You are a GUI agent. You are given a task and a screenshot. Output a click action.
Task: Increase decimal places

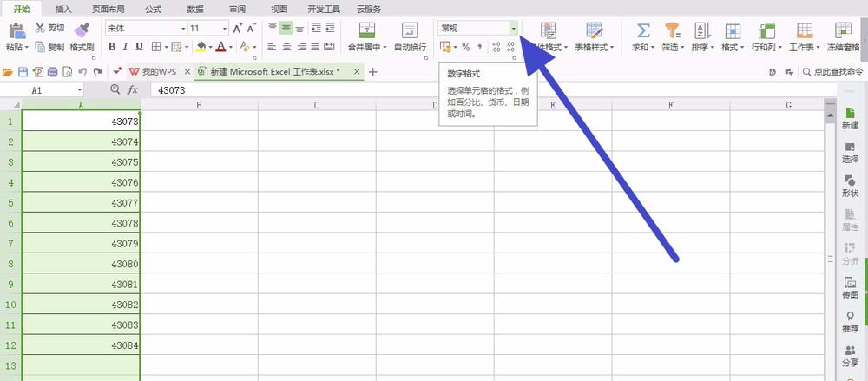point(496,47)
